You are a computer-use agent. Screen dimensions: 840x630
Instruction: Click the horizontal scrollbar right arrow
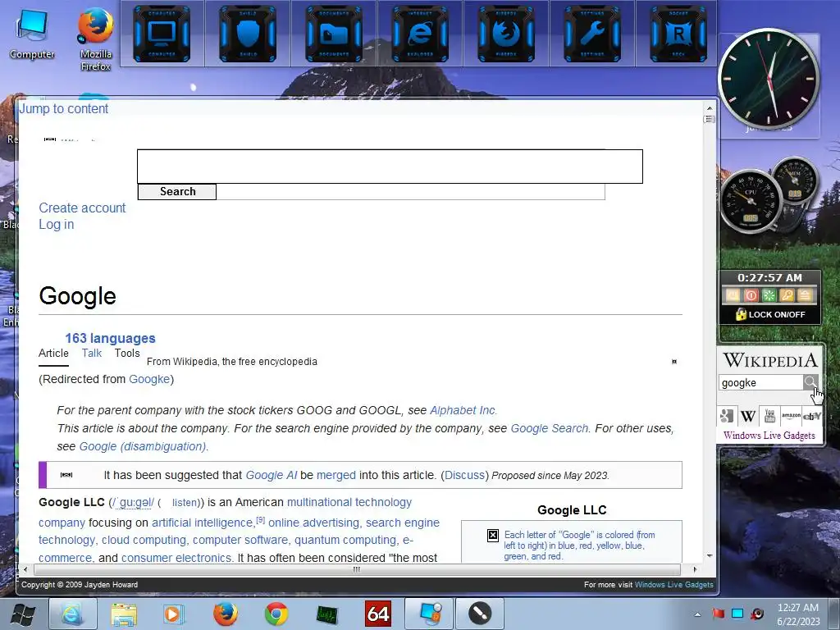(695, 569)
